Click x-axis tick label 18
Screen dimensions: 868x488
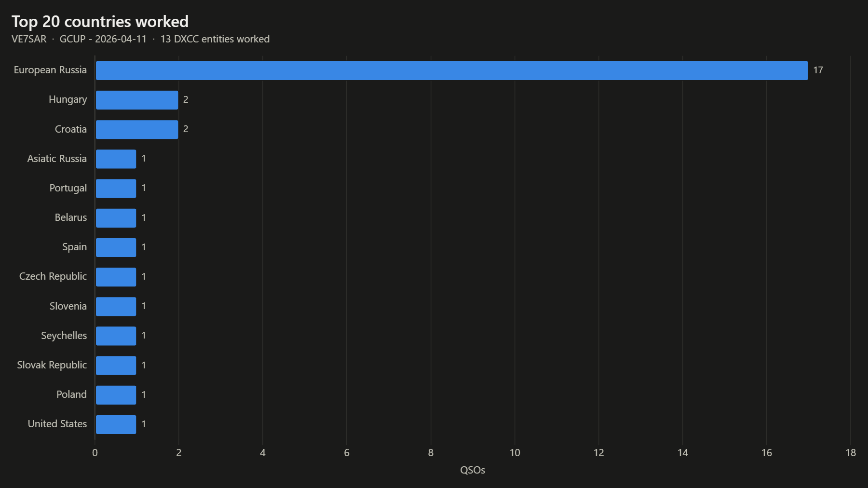851,453
